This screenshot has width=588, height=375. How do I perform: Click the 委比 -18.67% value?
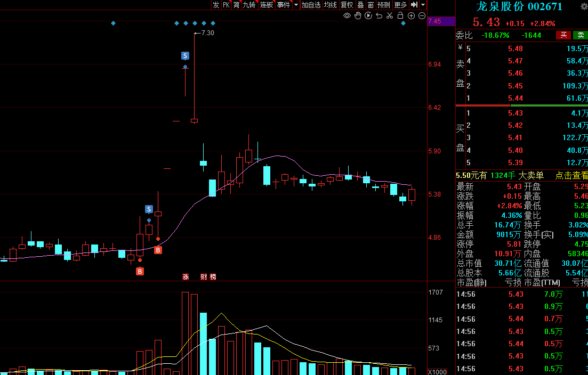(x=495, y=35)
